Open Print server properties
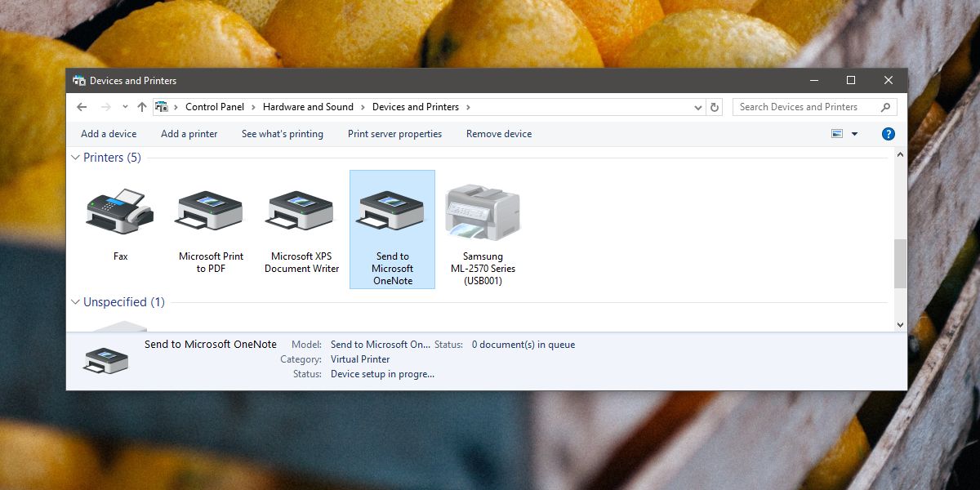The image size is (980, 490). click(394, 134)
